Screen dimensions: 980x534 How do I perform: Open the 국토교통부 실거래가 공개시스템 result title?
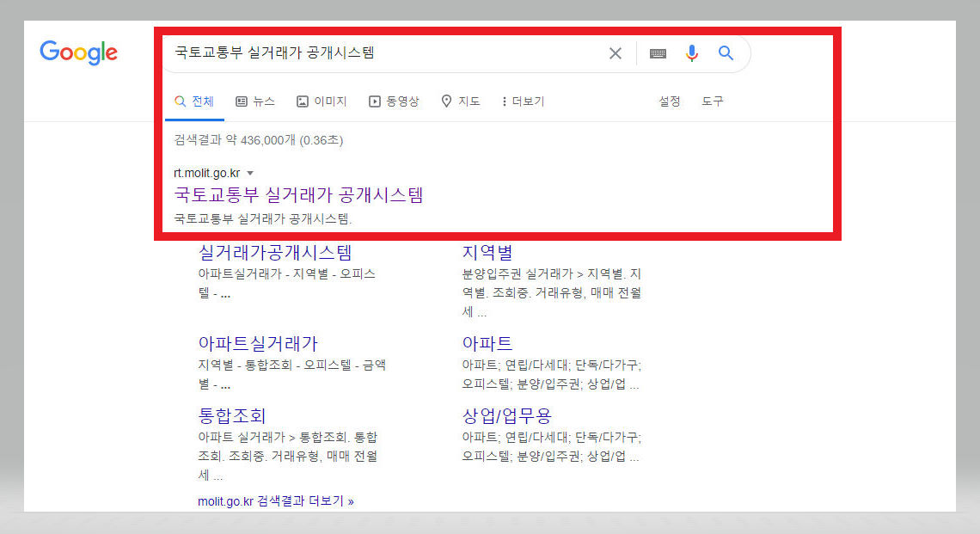(x=299, y=195)
